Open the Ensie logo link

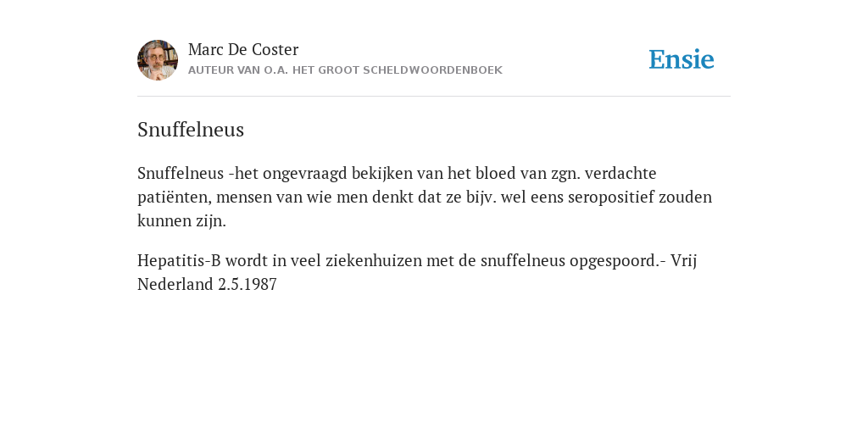682,59
